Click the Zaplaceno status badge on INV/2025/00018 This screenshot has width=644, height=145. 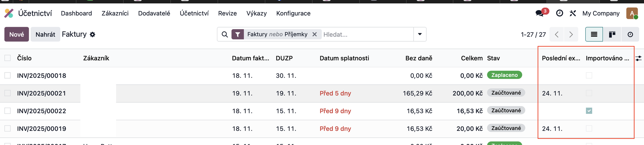pos(504,75)
